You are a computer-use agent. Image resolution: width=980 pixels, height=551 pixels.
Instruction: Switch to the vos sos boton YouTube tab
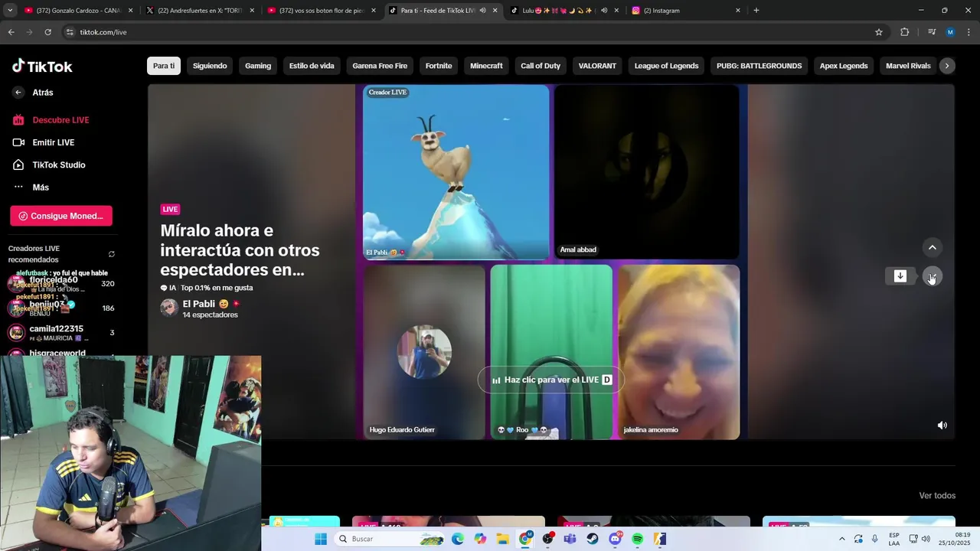[322, 11]
